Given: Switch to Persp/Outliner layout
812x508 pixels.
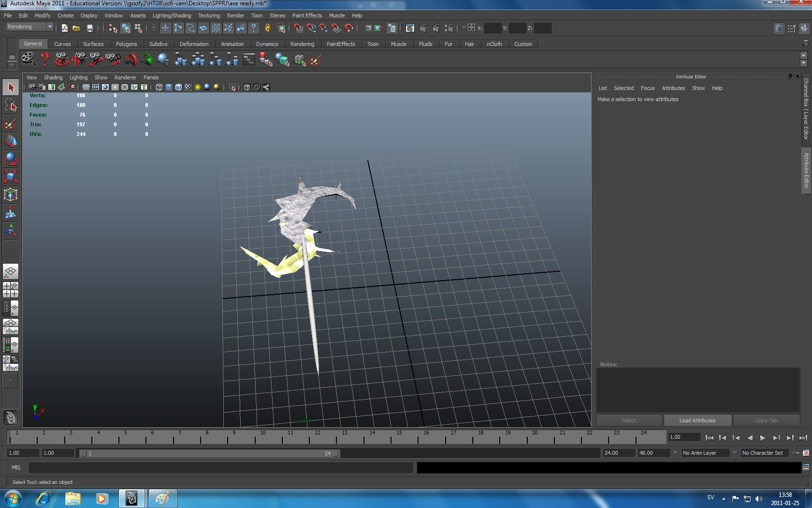Looking at the screenshot, I should (11, 308).
